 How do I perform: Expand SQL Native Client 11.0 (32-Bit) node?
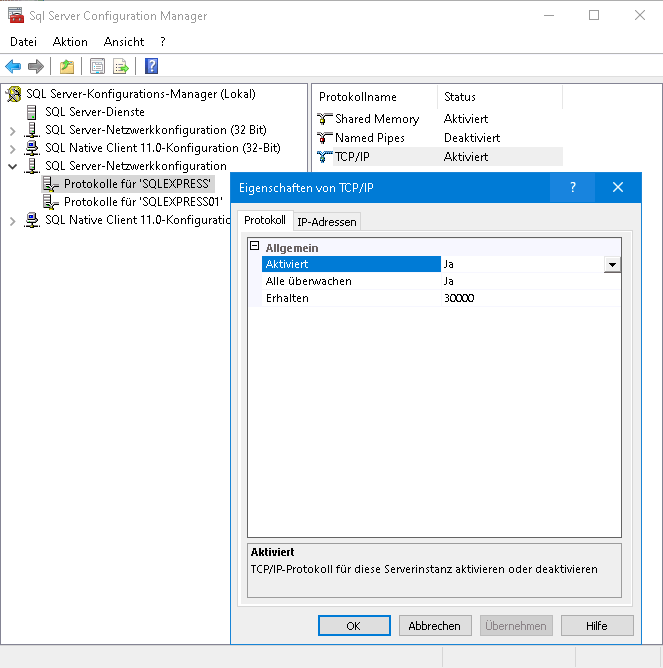pyautogui.click(x=12, y=148)
